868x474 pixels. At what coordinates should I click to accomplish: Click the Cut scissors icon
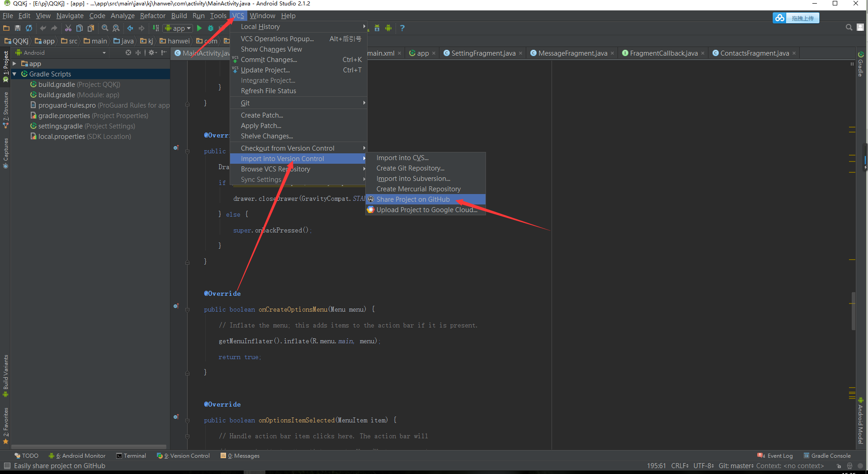(x=68, y=28)
